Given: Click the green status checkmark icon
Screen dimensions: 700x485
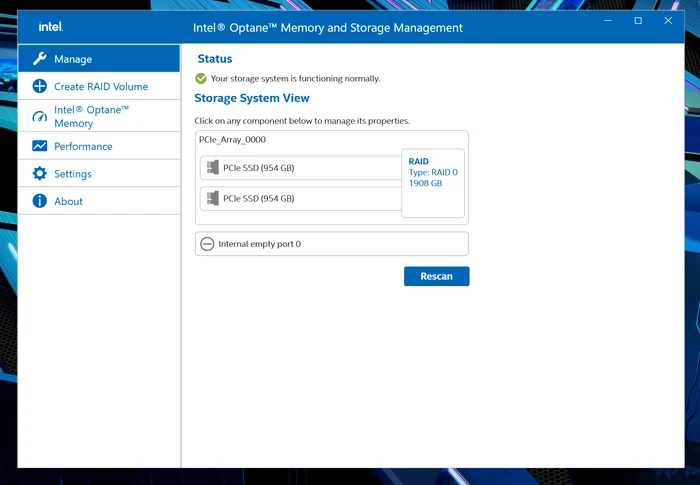Looking at the screenshot, I should [x=201, y=79].
